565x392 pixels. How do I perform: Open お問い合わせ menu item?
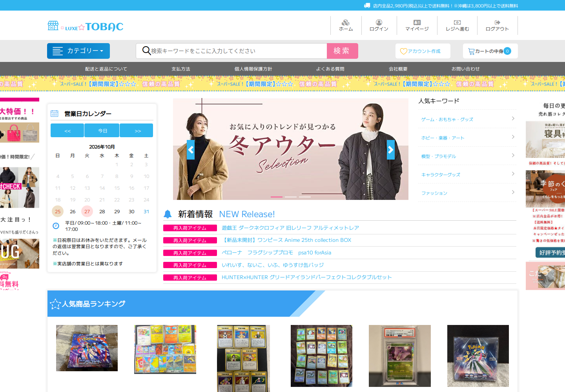[466, 69]
